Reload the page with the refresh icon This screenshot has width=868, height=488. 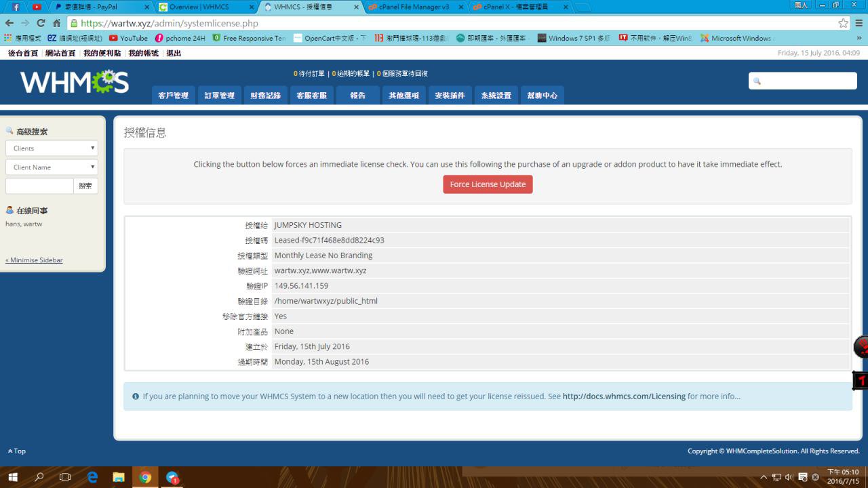coord(41,23)
